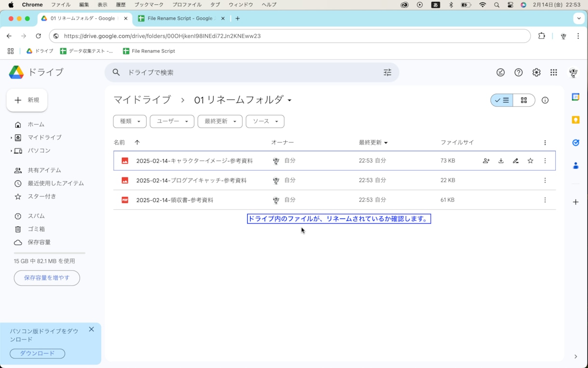Viewport: 588px width, 368px height.
Task: Open the 表示 menu
Action: (x=102, y=5)
